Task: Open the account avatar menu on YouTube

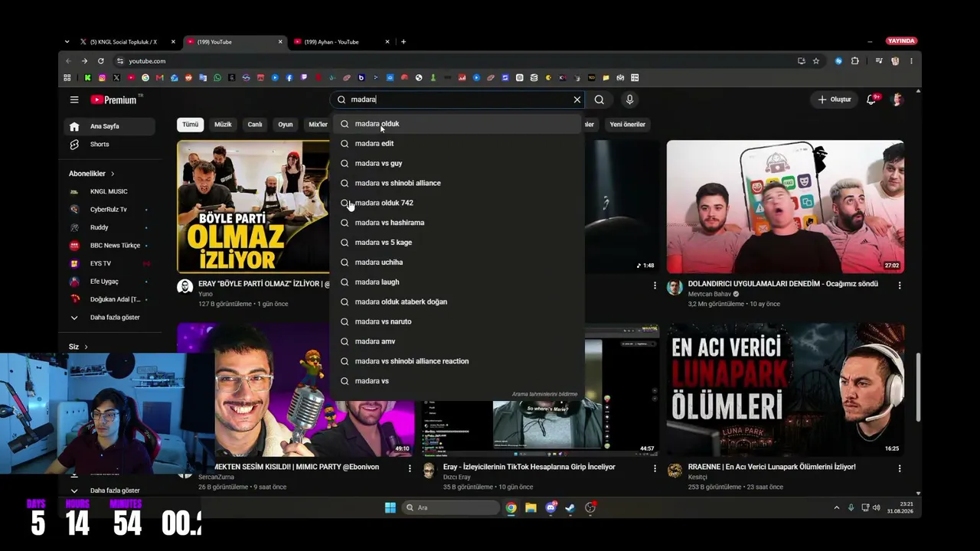Action: pyautogui.click(x=898, y=99)
